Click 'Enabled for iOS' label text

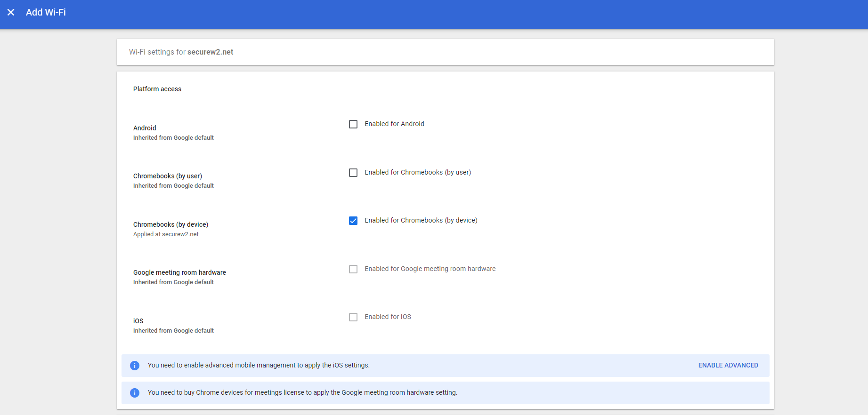click(x=388, y=317)
